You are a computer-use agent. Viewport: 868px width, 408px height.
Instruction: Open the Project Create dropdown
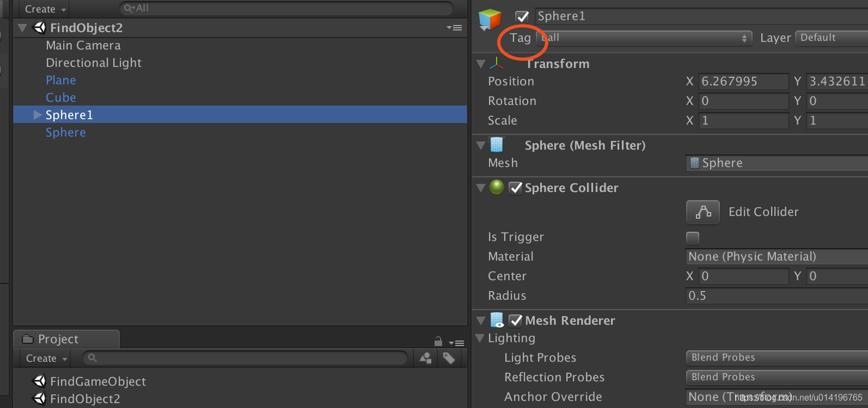(x=46, y=358)
